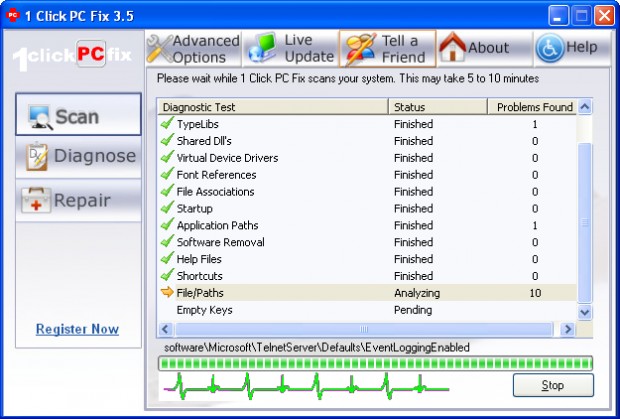620x419 pixels.
Task: Click the checkmark beside Software Removal
Action: point(167,241)
